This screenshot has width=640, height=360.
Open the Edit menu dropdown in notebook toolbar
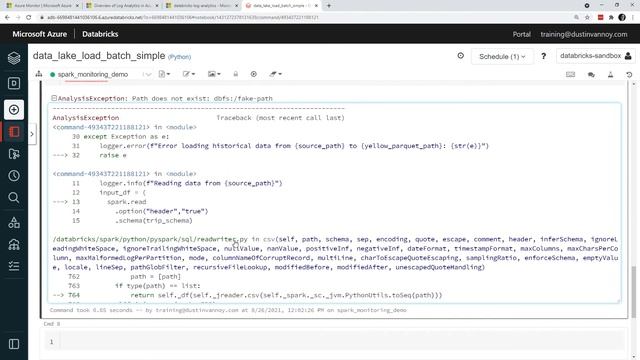pyautogui.click(x=189, y=74)
